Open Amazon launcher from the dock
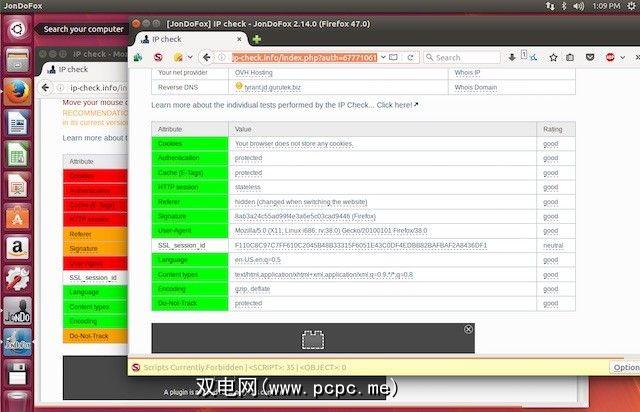Image resolution: width=640 pixels, height=412 pixels. pos(17,247)
